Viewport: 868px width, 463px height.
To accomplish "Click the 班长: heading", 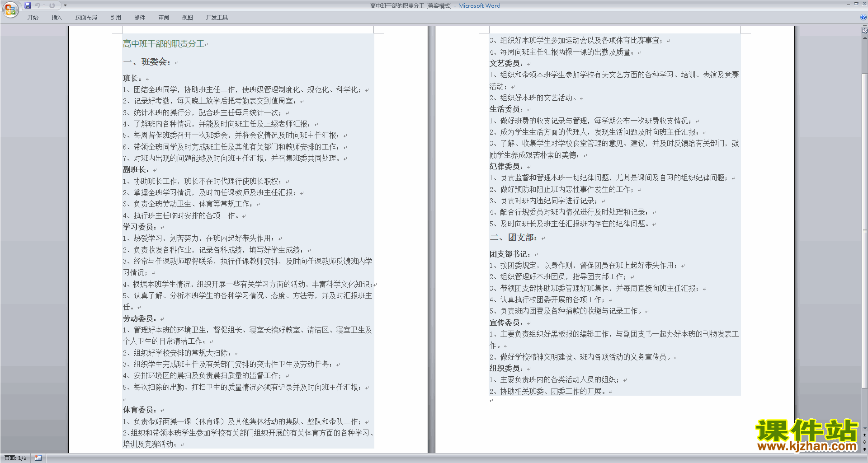I will (x=133, y=79).
